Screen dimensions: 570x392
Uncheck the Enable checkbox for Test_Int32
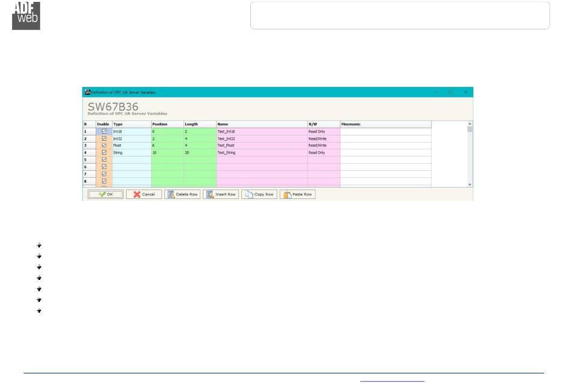pyautogui.click(x=104, y=138)
